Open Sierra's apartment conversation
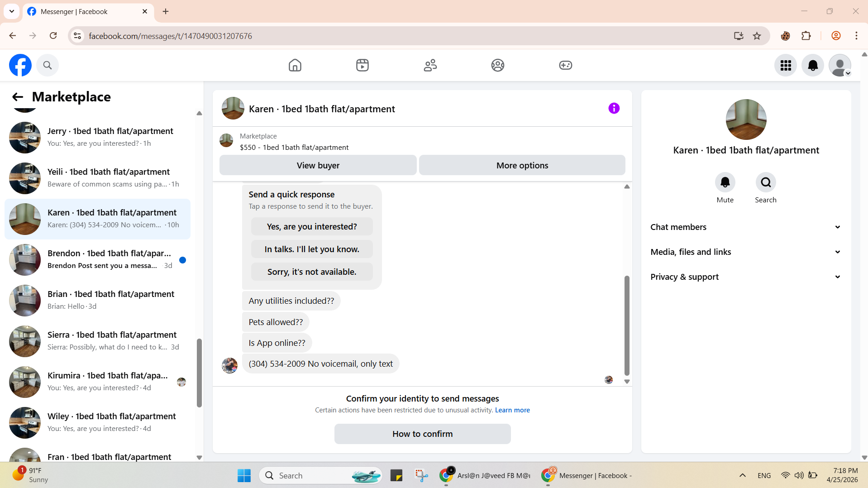 tap(97, 341)
